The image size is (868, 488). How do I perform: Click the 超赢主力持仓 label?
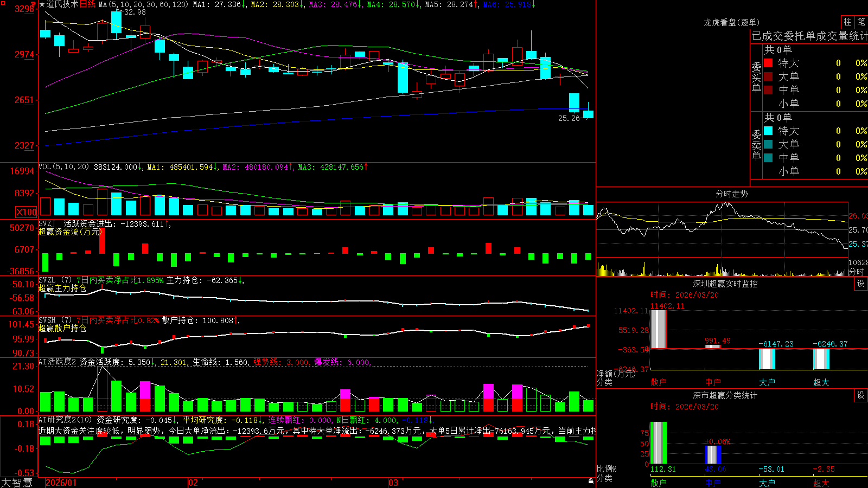pos(62,288)
